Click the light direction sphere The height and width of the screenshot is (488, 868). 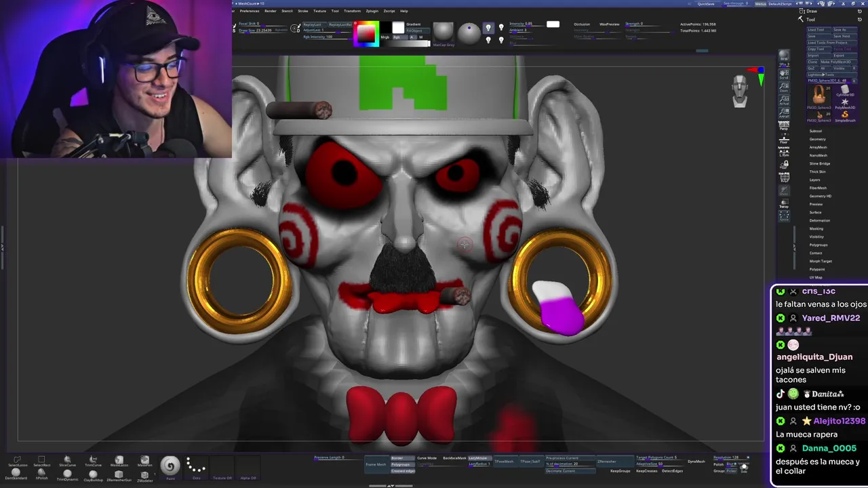pos(469,33)
